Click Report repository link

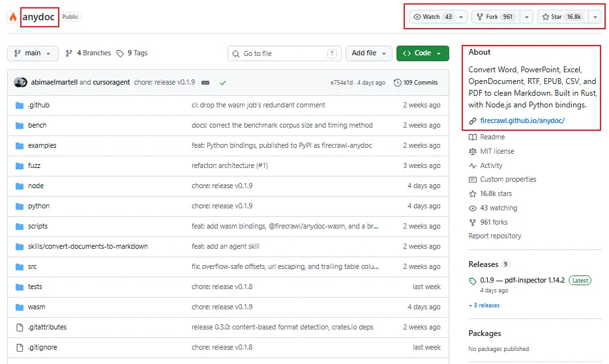pyautogui.click(x=495, y=236)
